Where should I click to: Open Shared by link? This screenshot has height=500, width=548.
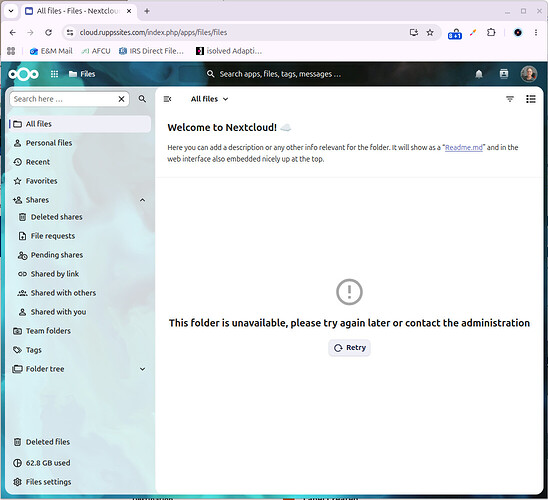tap(82, 274)
